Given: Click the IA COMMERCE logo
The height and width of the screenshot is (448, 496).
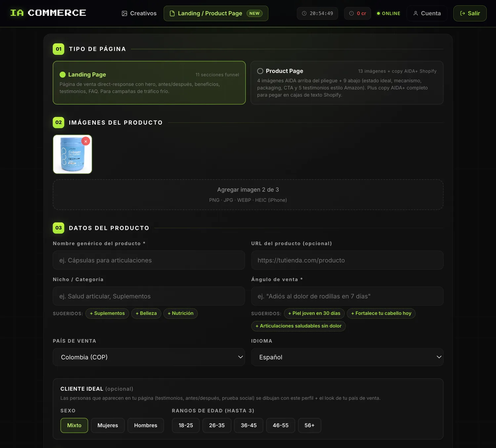Looking at the screenshot, I should (48, 13).
